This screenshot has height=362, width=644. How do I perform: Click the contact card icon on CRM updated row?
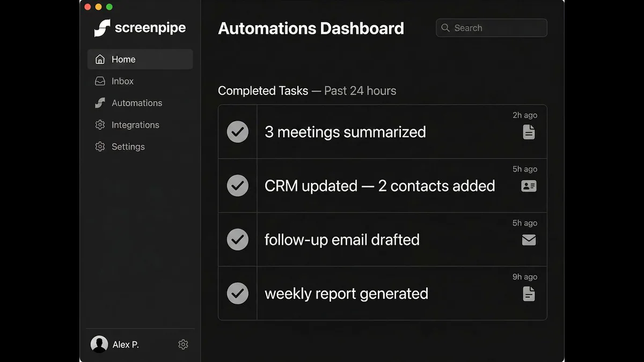pos(529,186)
